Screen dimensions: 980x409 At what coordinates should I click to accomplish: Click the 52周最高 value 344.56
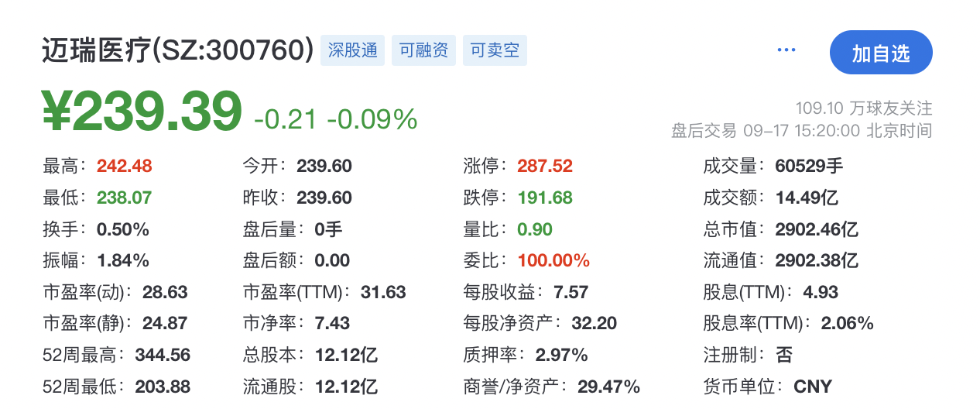point(163,355)
